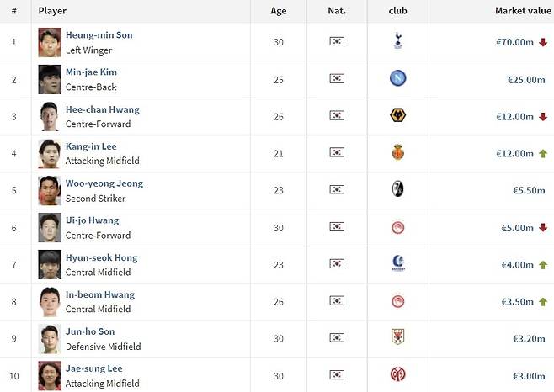The height and width of the screenshot is (392, 554).
Task: Open Kang-in Lee's player profile link
Action: click(x=91, y=146)
